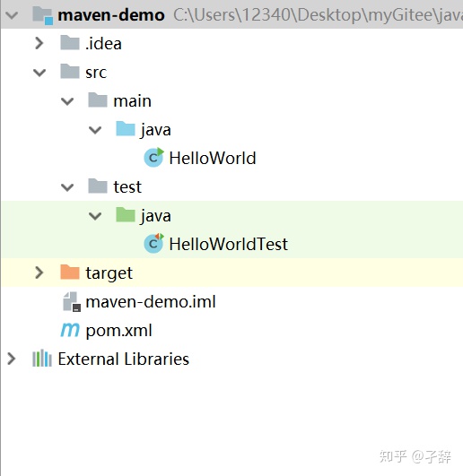Click the HelloWorld runnable class icon
The width and height of the screenshot is (463, 476).
153,157
